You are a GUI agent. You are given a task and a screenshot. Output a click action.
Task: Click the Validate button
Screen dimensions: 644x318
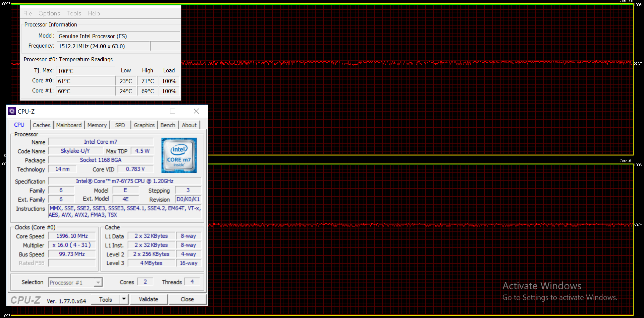coord(149,299)
